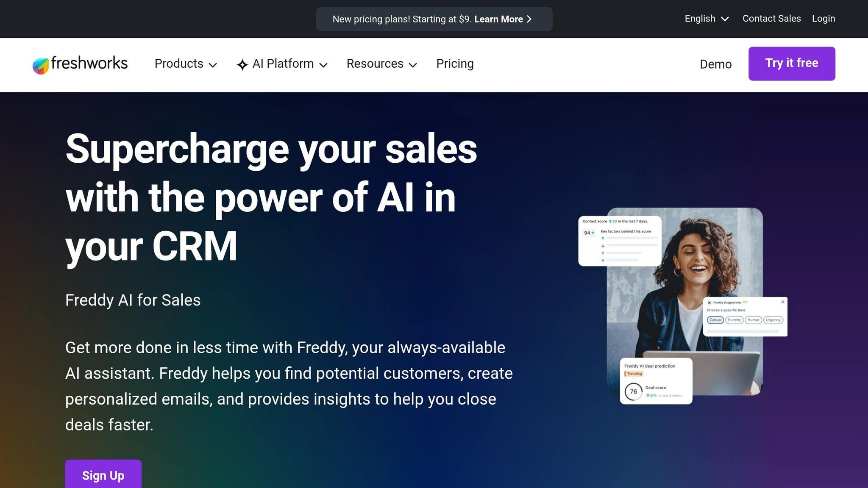Click the Try it free button

[x=792, y=64]
